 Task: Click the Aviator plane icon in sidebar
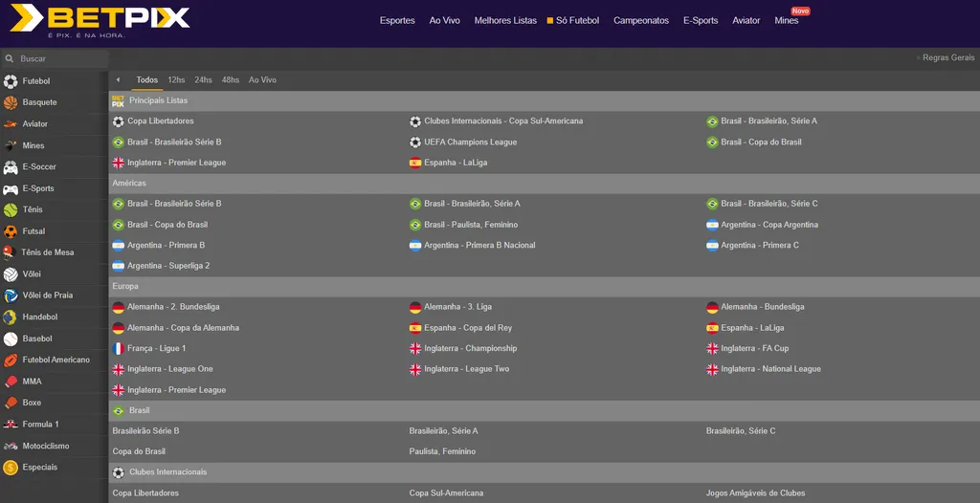(11, 123)
